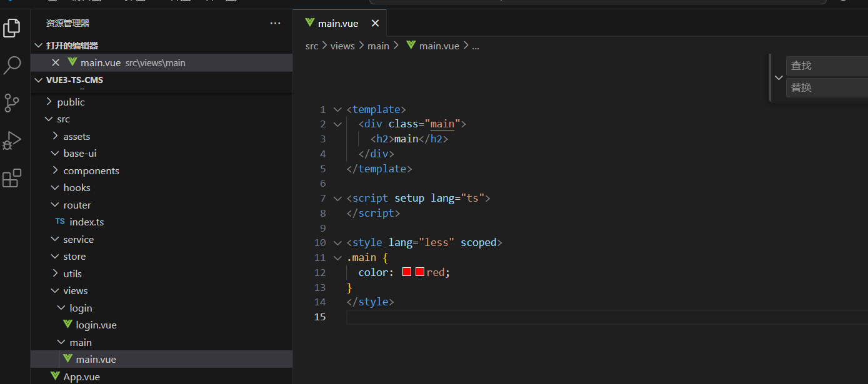The width and height of the screenshot is (868, 384).
Task: Fold the style block at line 10
Action: coord(338,243)
